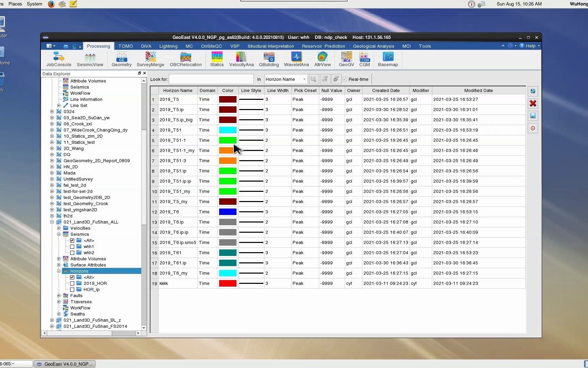The image size is (588, 368).
Task: Expand the Faults tree node
Action: click(x=59, y=296)
